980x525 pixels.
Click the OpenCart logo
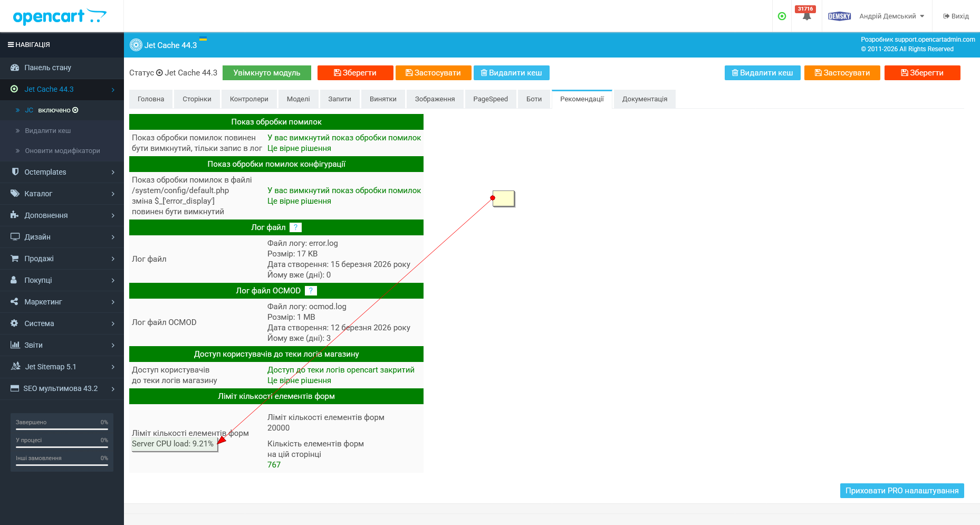pos(60,16)
